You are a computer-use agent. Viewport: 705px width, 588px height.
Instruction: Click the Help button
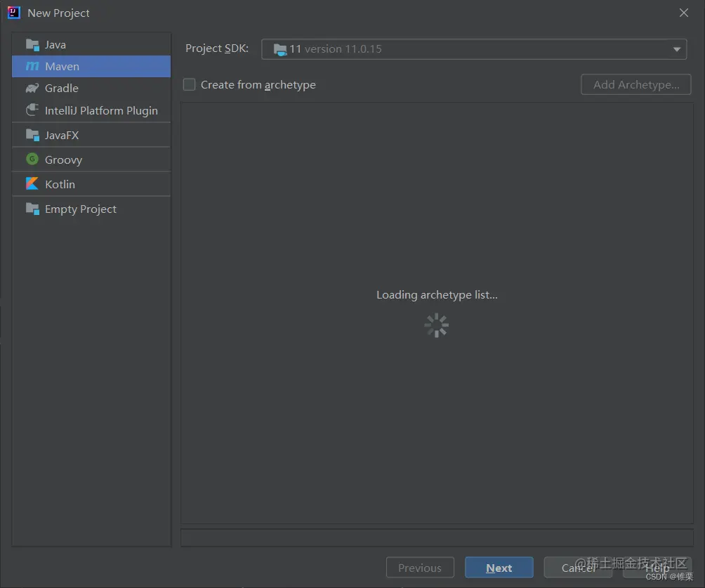(x=657, y=568)
